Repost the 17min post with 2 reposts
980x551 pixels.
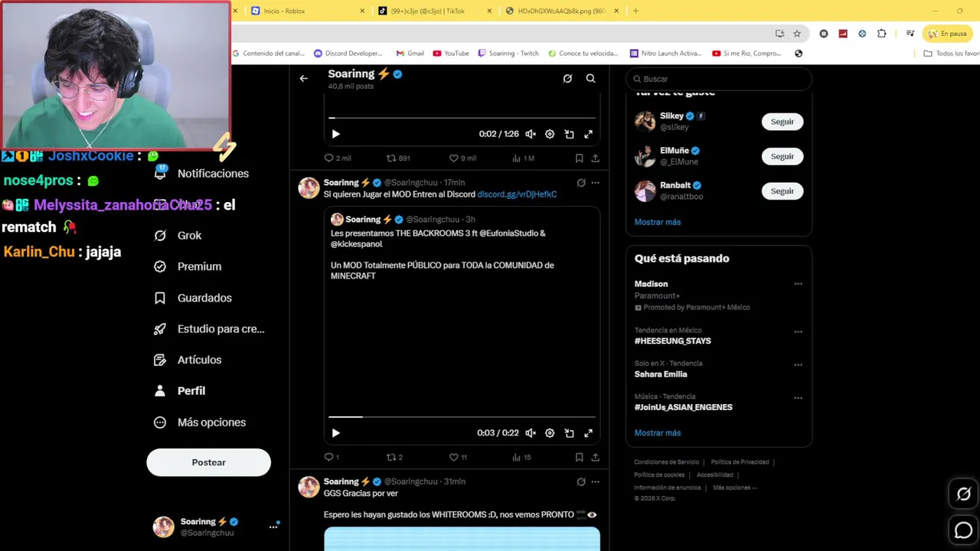[x=394, y=458]
